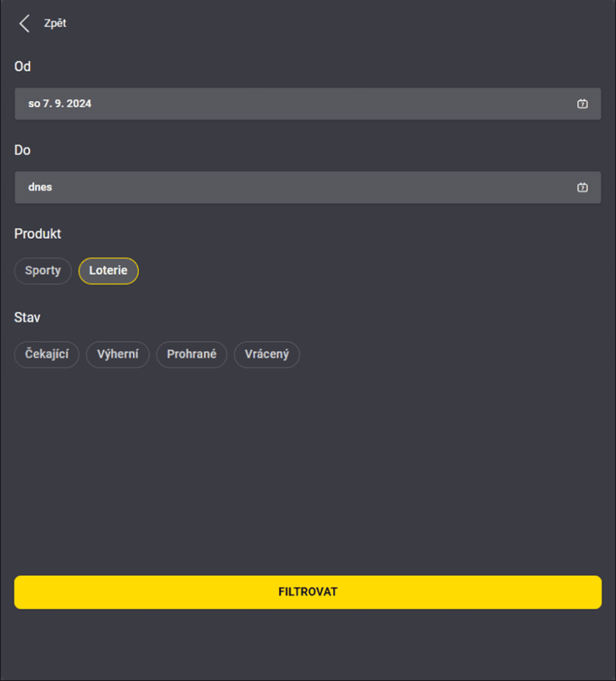Open the Do date field showing dnes
The height and width of the screenshot is (681, 616).
(x=308, y=187)
